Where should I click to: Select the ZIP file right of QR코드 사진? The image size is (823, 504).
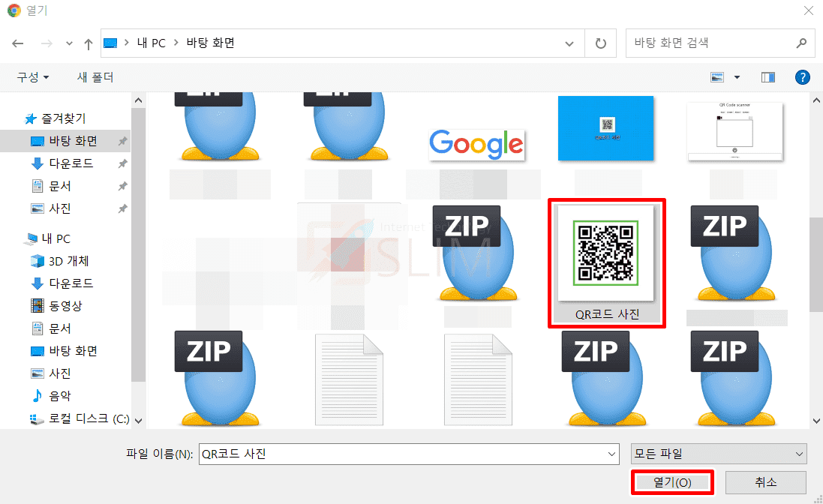pyautogui.click(x=734, y=253)
